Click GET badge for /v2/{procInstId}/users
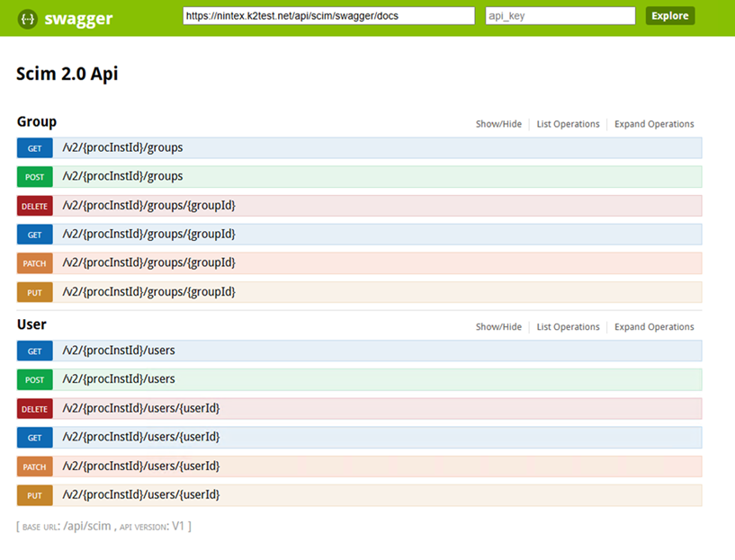Image resolution: width=735 pixels, height=560 pixels. point(35,351)
